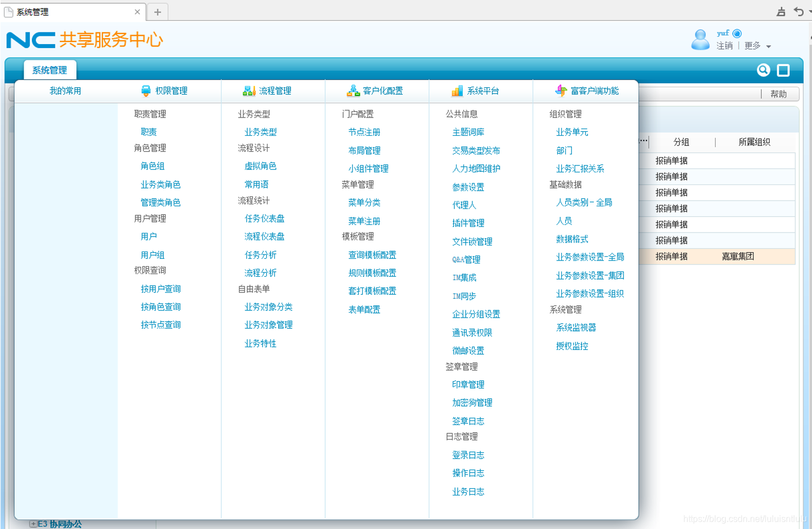The height and width of the screenshot is (529, 812).
Task: Open the 登录日志 link
Action: click(x=468, y=455)
